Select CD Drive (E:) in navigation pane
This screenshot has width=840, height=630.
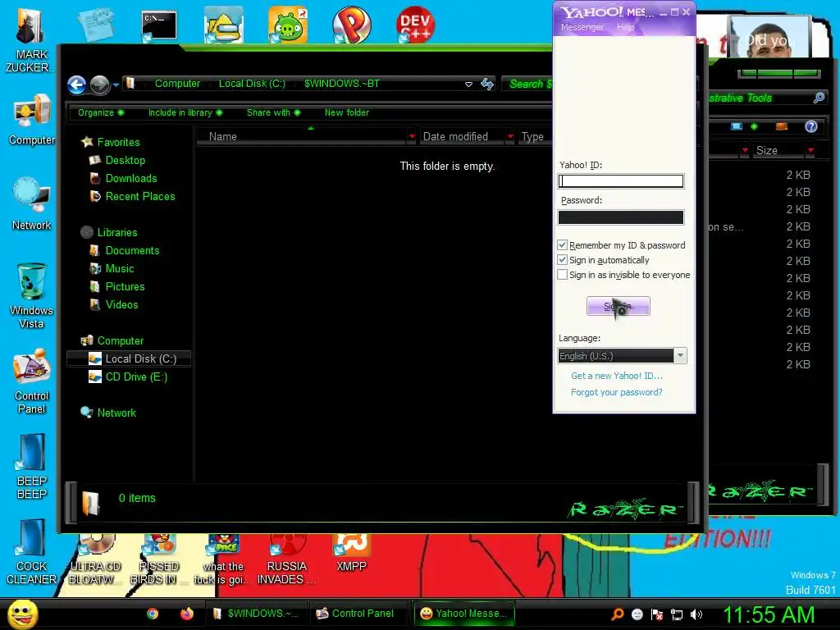(136, 377)
